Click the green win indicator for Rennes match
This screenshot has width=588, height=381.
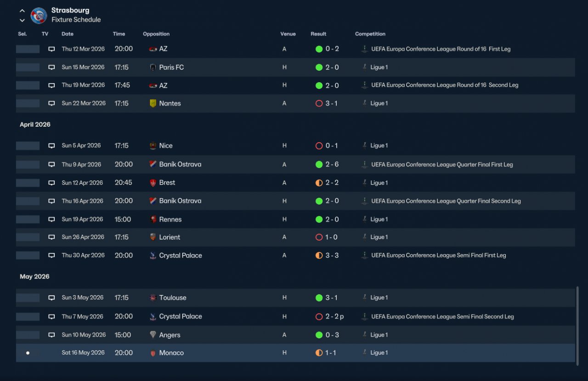click(319, 219)
